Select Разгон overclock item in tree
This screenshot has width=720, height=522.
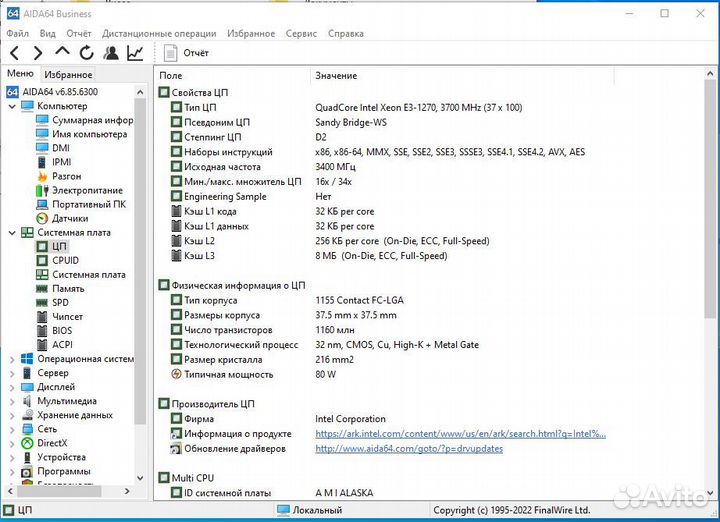tap(66, 176)
